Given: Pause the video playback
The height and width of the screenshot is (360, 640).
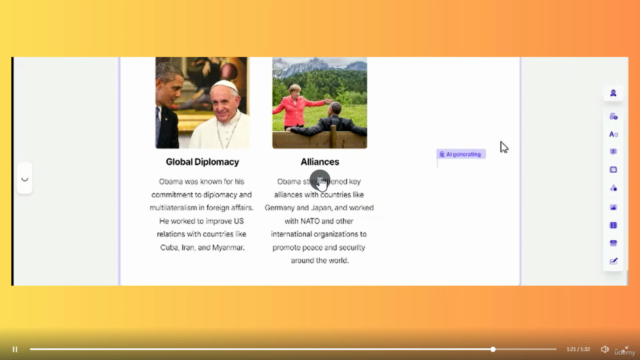Looking at the screenshot, I should (15, 349).
